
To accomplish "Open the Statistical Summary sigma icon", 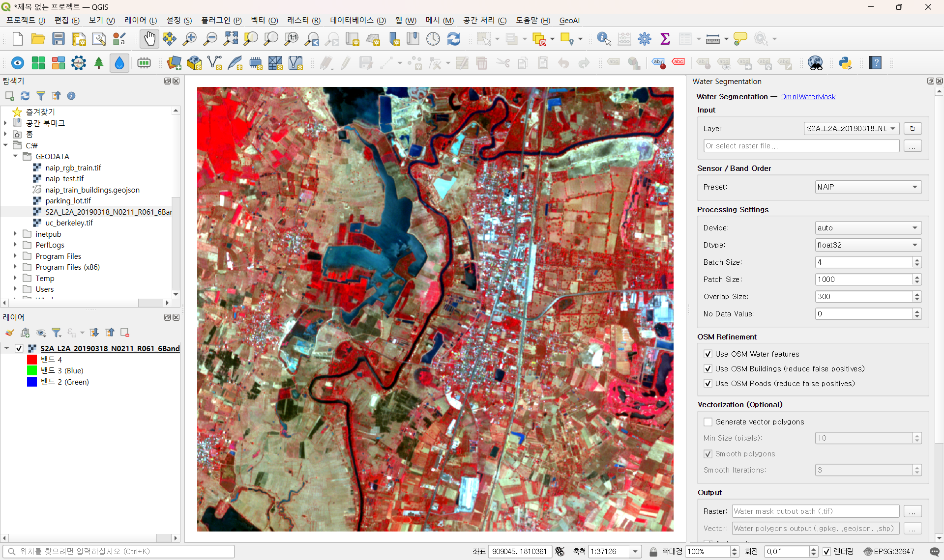I will [665, 39].
